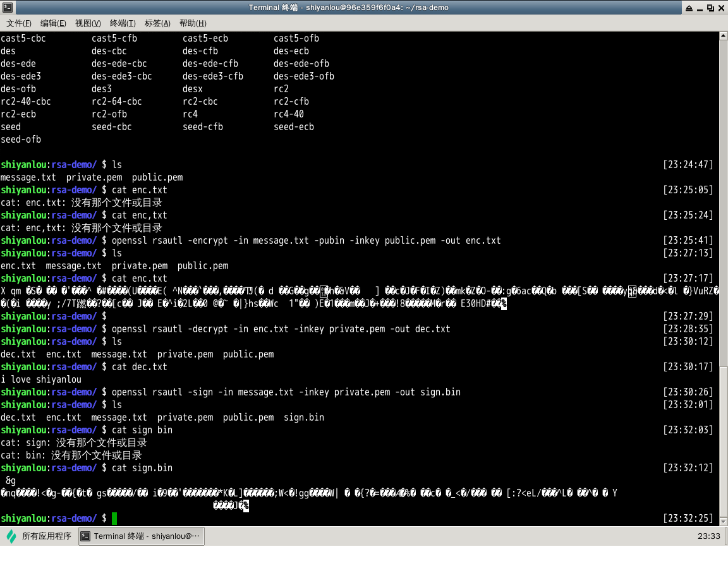728x566 pixels.
Task: Click the green cursor at the prompt
Action: (x=114, y=518)
